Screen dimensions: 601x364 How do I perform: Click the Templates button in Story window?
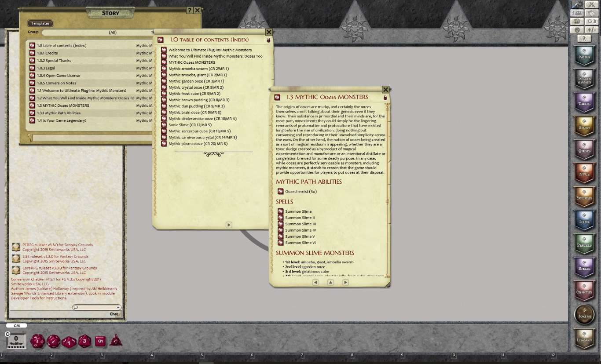(x=40, y=23)
